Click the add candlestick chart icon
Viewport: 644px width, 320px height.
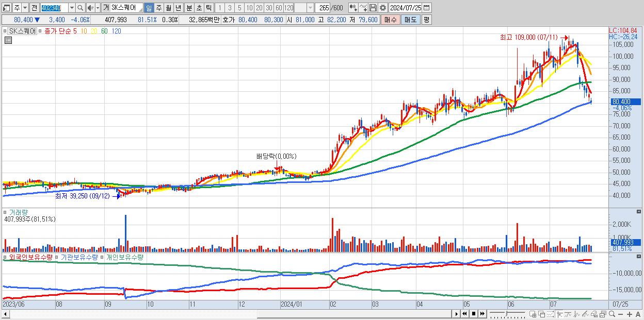click(353, 8)
